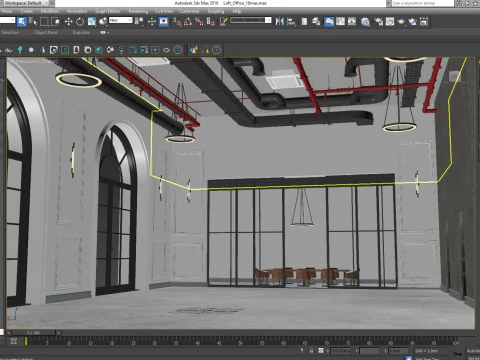
Task: Open Rendered Frame Window icon
Action: [390, 22]
